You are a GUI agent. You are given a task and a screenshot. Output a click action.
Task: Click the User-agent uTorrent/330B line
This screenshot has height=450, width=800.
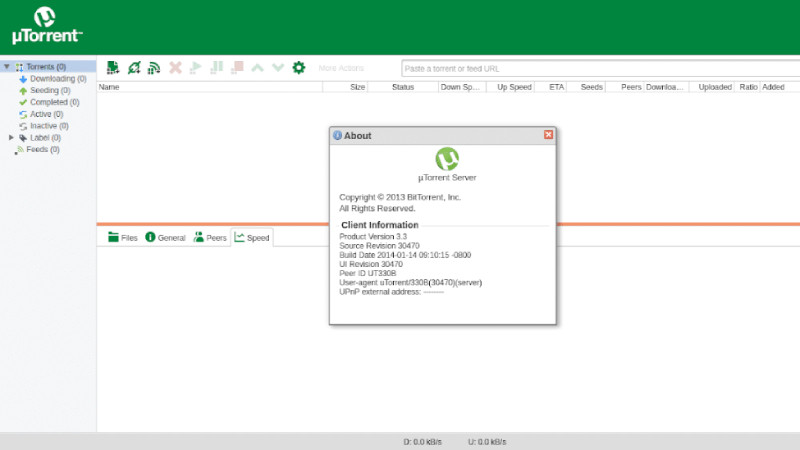click(410, 283)
